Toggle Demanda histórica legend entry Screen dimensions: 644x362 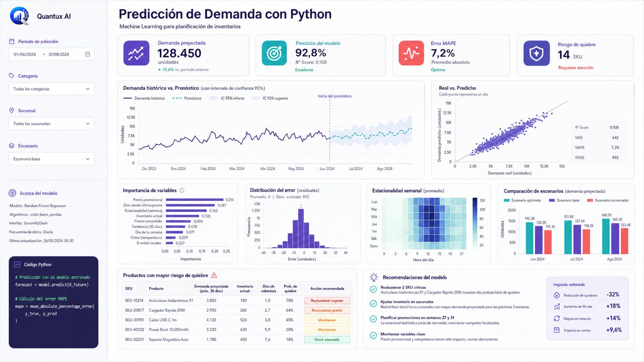(x=144, y=98)
